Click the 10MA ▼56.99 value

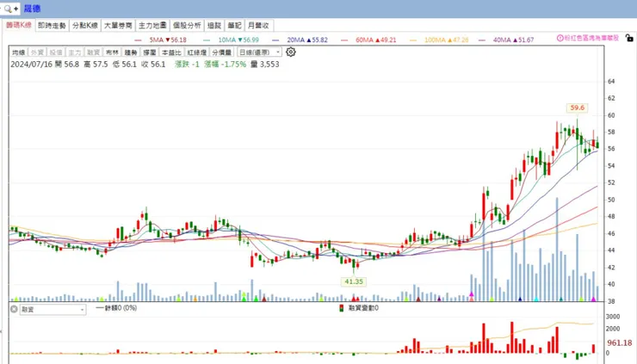point(238,40)
